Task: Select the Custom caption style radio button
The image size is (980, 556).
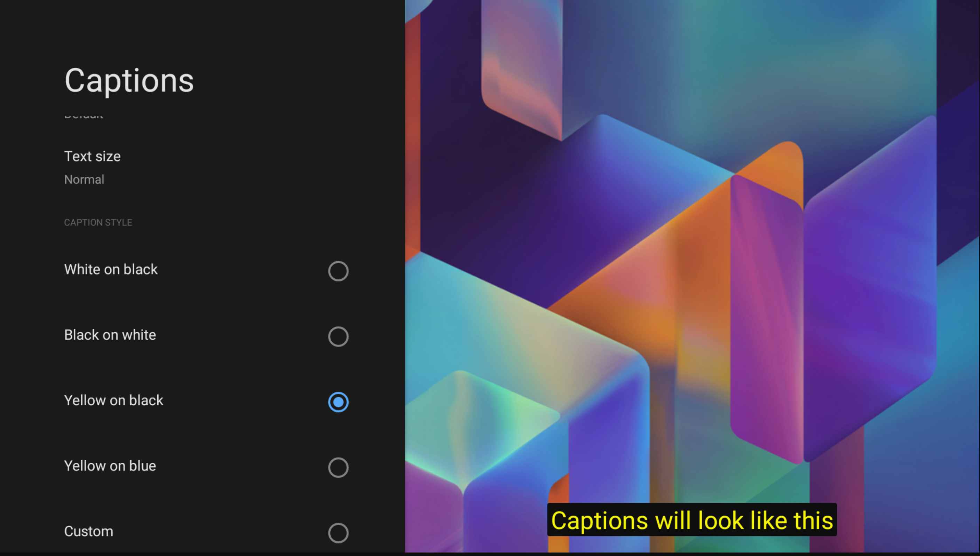Action: [338, 532]
